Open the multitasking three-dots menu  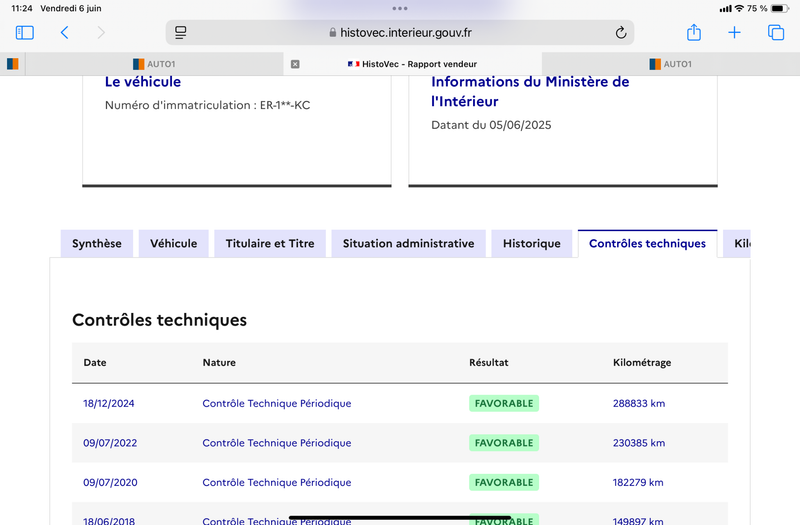pyautogui.click(x=400, y=8)
